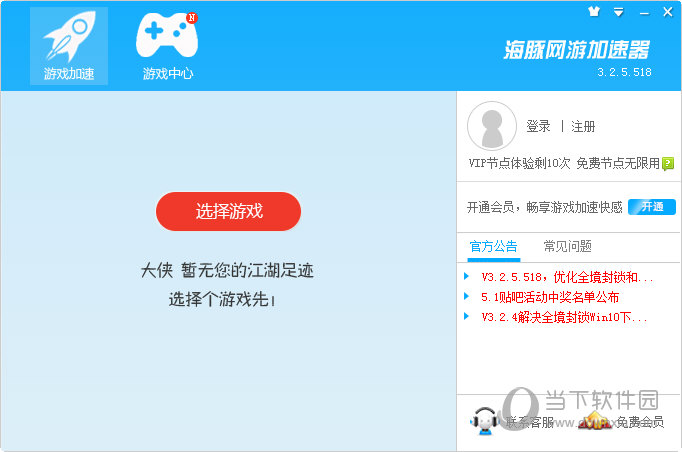Viewport: 682px width, 452px height.
Task: Switch to 游戏中心 gamepad tab
Action: [167, 46]
